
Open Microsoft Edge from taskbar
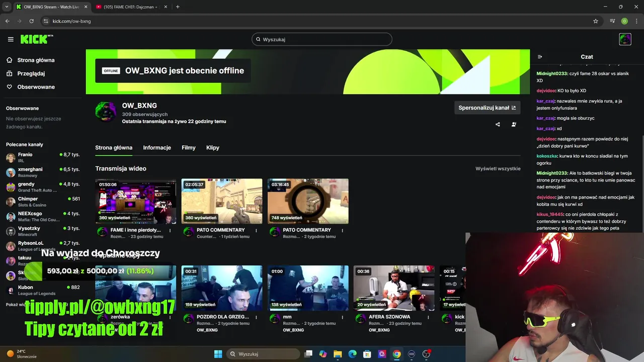point(352,354)
